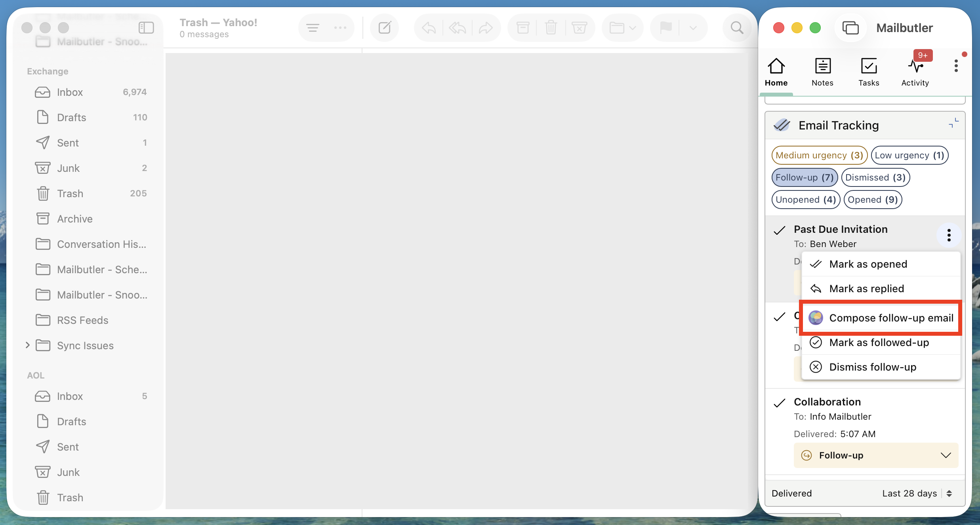980x525 pixels.
Task: Choose Mark as opened
Action: tap(881, 264)
